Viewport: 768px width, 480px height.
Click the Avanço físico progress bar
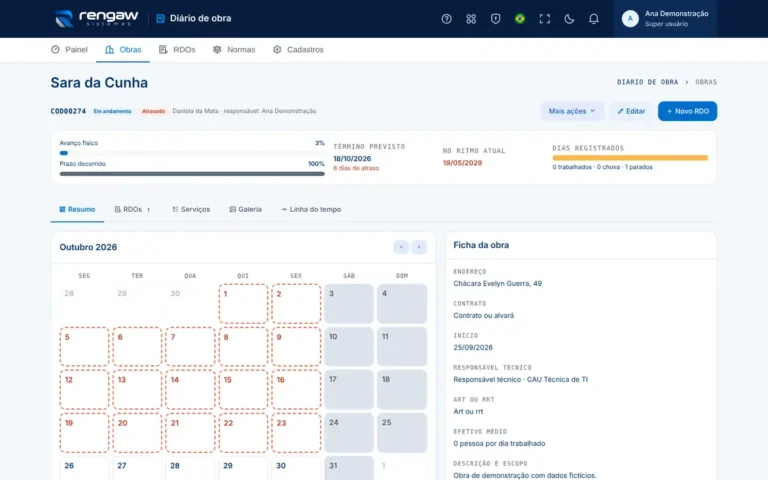pyautogui.click(x=192, y=153)
